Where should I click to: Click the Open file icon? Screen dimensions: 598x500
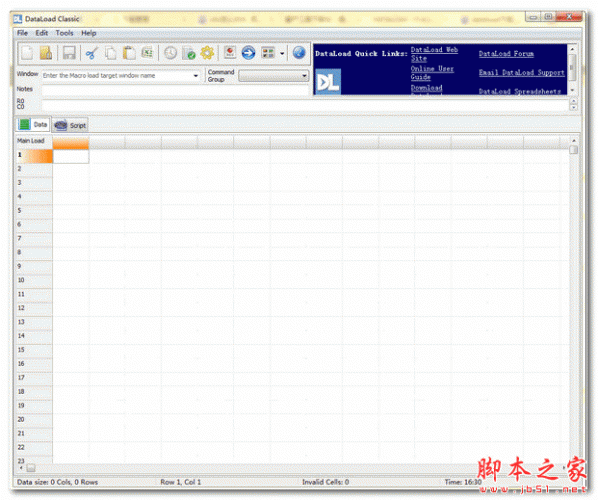(x=46, y=53)
